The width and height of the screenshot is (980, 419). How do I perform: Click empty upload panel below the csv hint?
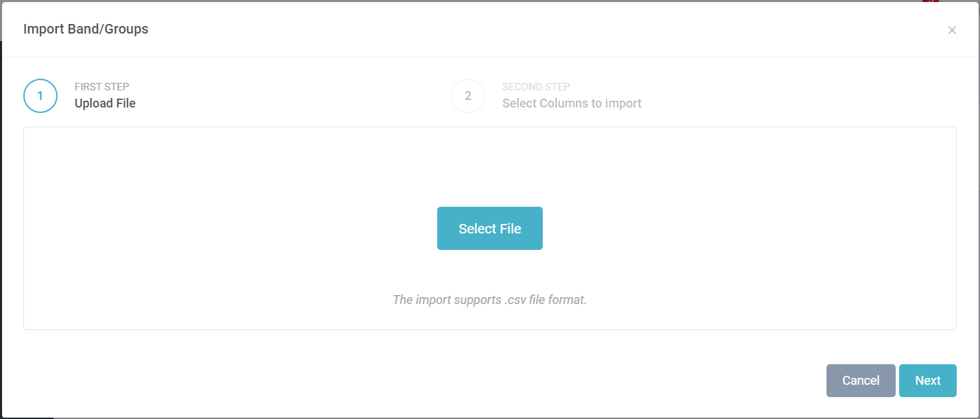click(489, 319)
